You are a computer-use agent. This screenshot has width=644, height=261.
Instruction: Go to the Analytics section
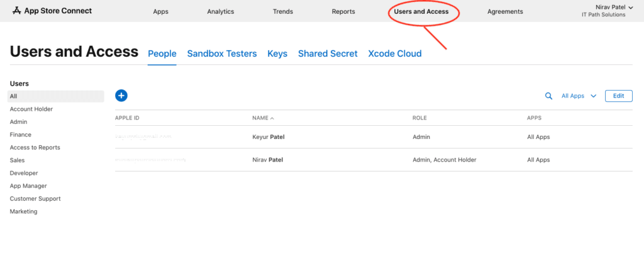[x=220, y=11]
